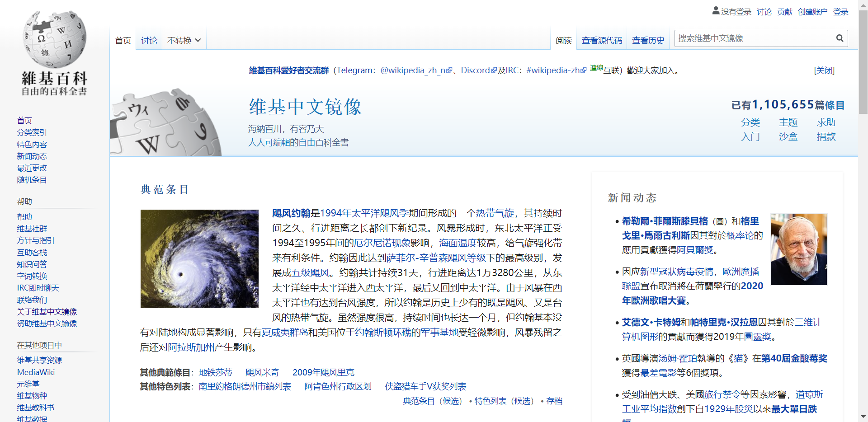Open the elderly man portrait thumbnail
The height and width of the screenshot is (422, 868).
[x=799, y=249]
